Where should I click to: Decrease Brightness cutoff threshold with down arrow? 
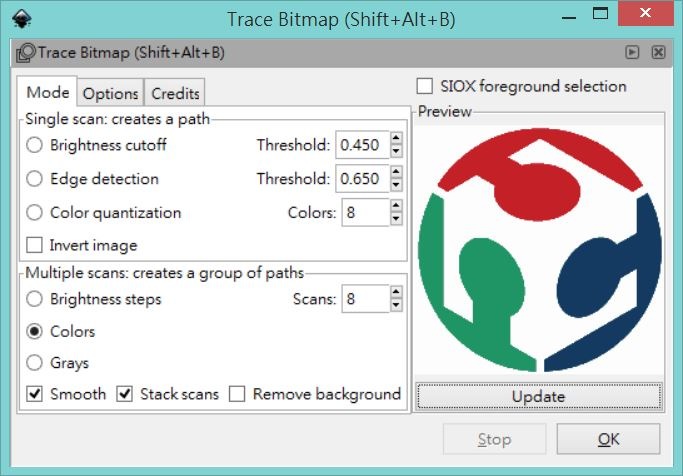(x=396, y=151)
